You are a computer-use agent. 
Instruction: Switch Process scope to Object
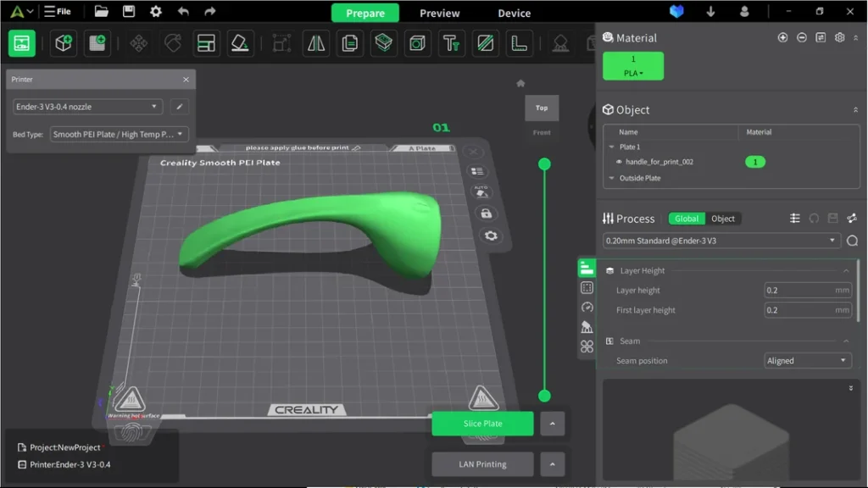722,219
